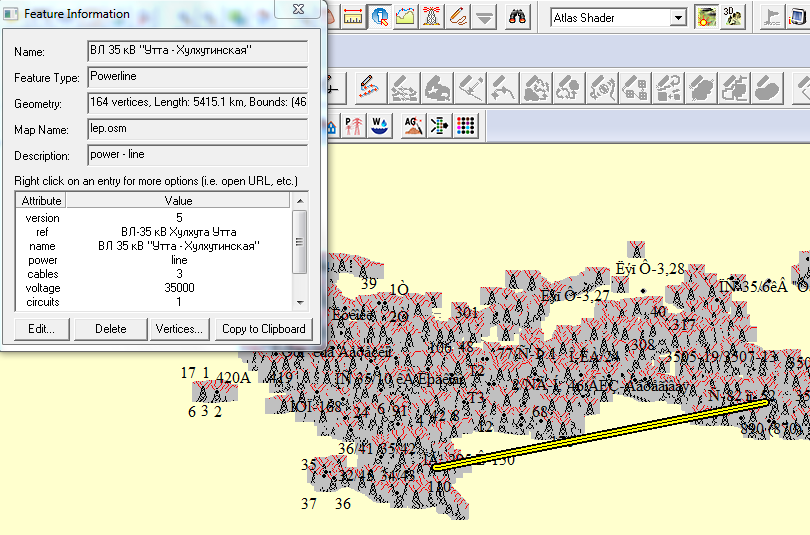The height and width of the screenshot is (535, 810).
Task: Select the Measure tool ruler icon
Action: (353, 16)
